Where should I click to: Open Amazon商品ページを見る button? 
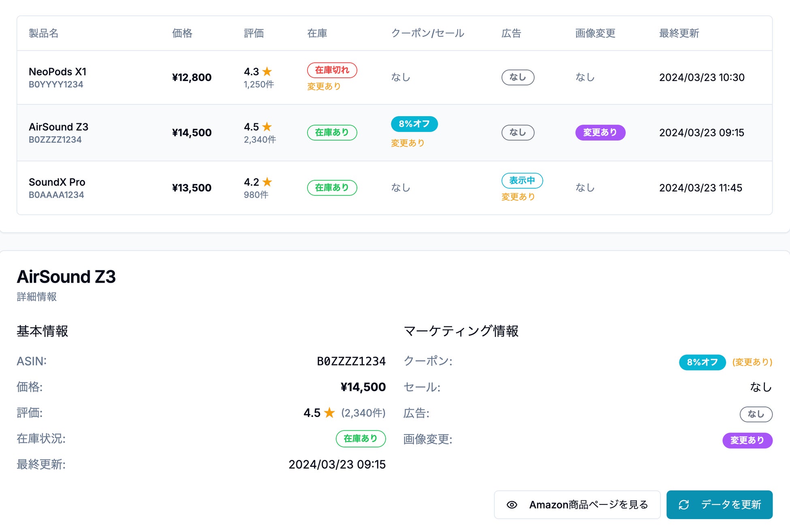click(577, 504)
